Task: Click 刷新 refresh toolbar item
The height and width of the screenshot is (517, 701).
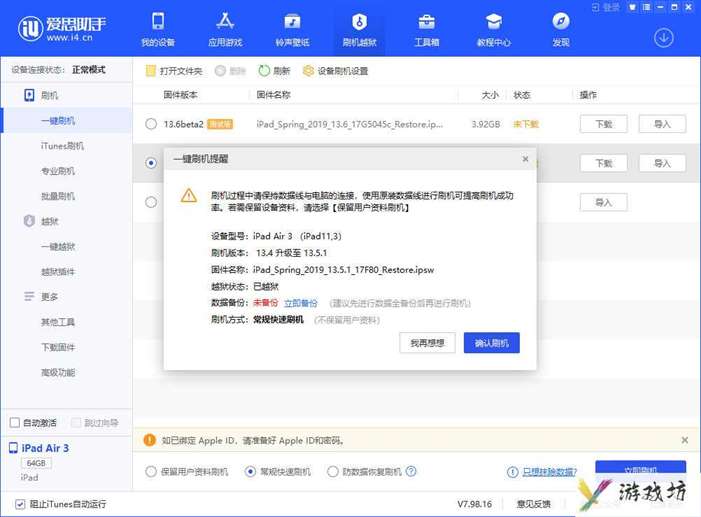Action: click(x=274, y=71)
